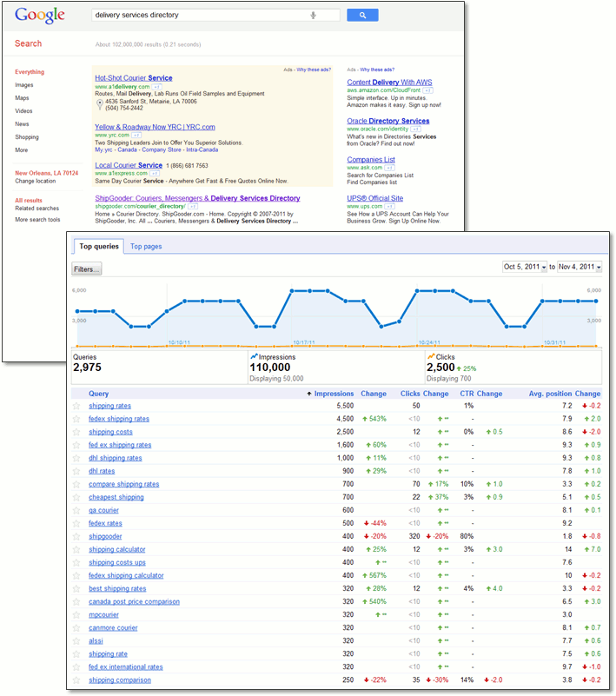Click the Impressions chart toggle icon

(254, 356)
